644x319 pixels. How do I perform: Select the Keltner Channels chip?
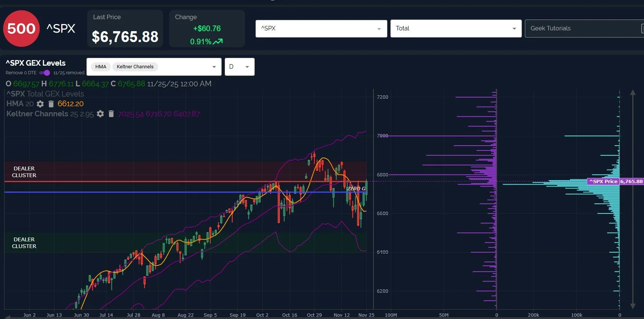tap(135, 67)
